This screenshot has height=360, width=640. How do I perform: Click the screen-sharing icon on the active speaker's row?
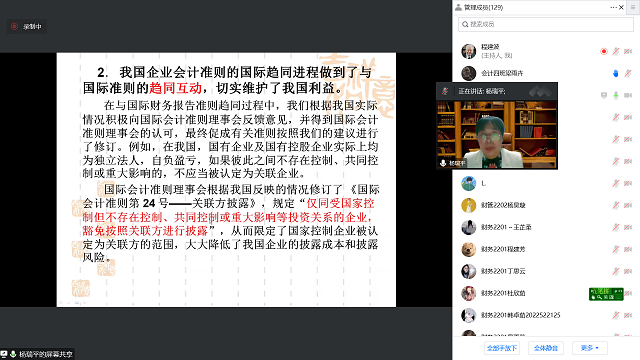pos(604,95)
